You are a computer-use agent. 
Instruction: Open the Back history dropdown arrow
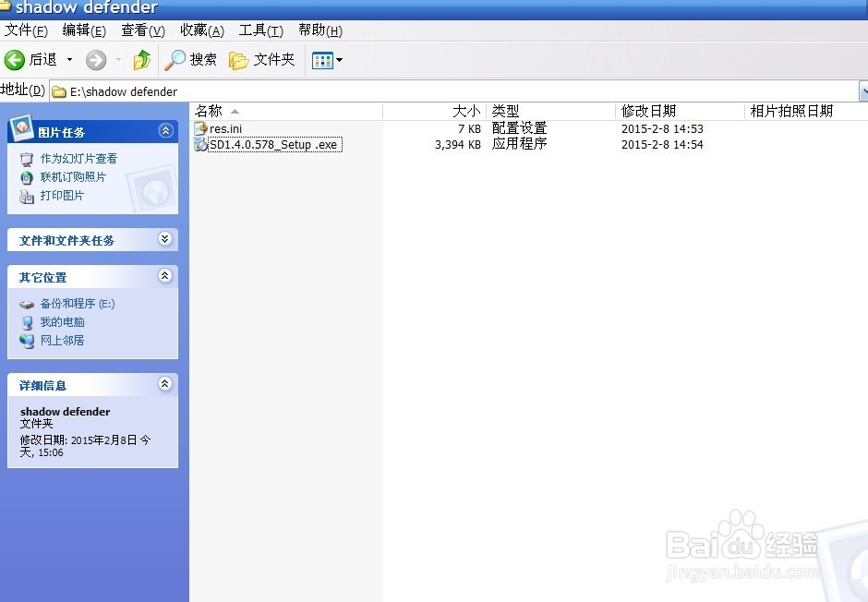point(70,60)
